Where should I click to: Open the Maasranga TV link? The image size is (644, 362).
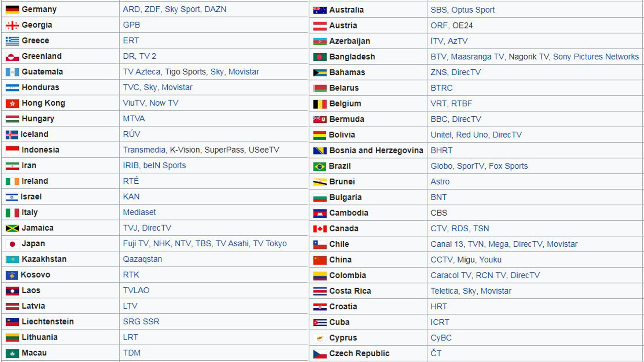tap(477, 57)
